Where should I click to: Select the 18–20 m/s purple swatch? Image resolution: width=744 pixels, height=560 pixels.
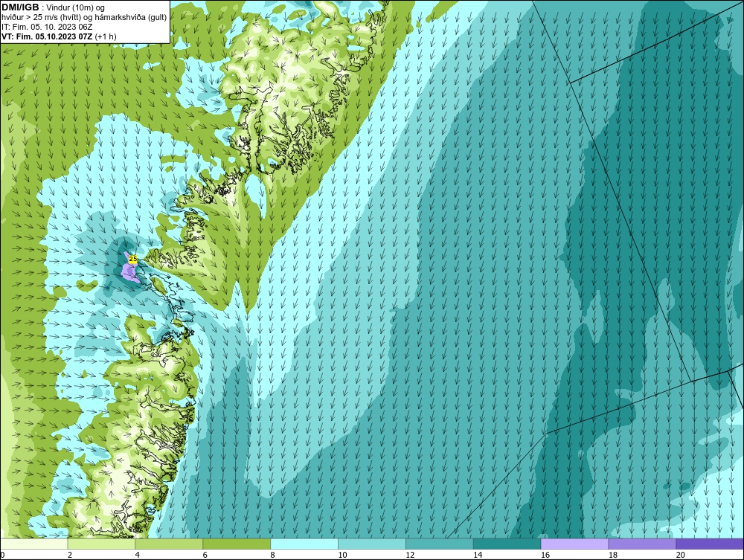coord(643,544)
